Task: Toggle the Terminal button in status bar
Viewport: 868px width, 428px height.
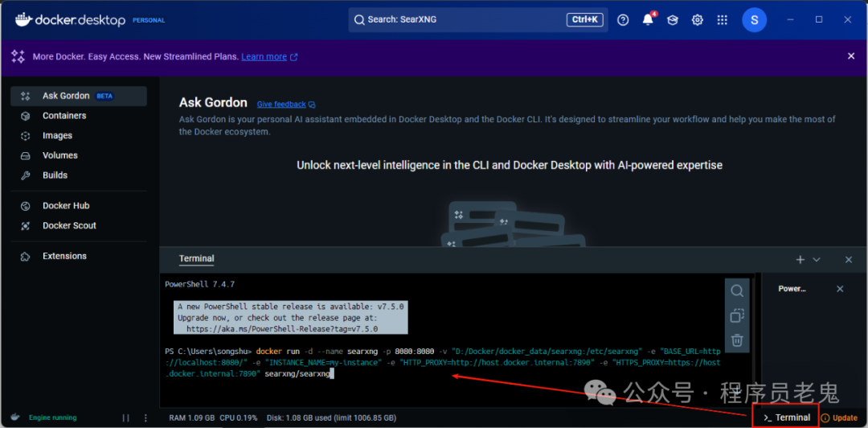Action: [786, 418]
